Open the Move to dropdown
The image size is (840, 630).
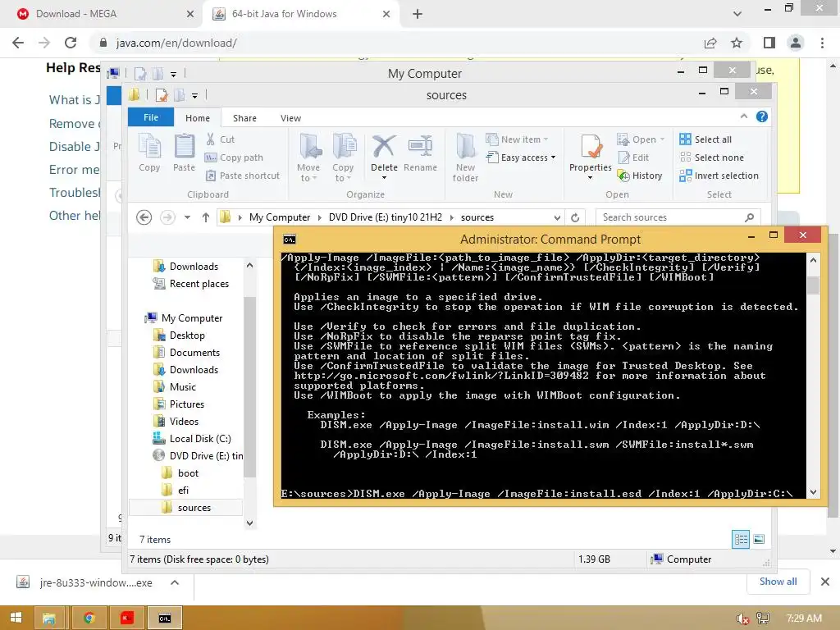click(308, 157)
